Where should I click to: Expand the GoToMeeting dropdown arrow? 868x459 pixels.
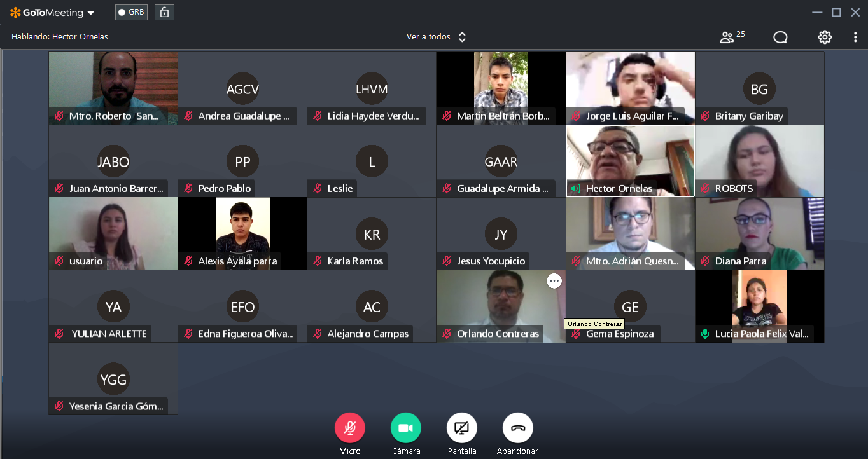(x=91, y=13)
